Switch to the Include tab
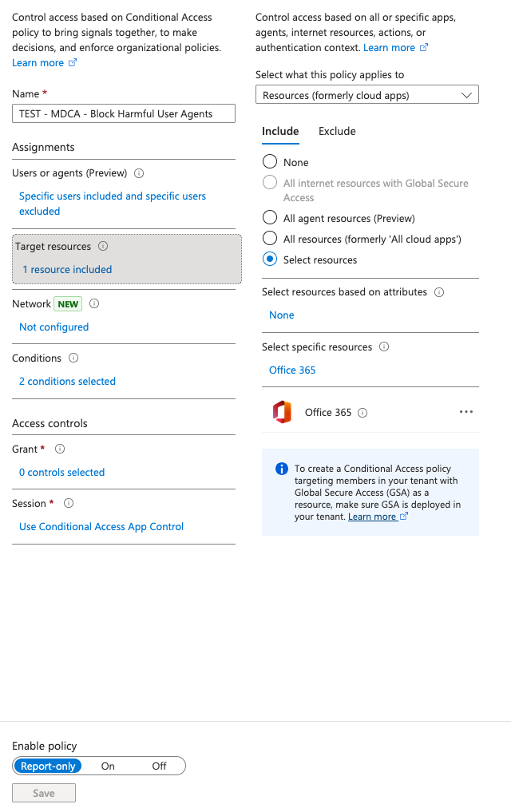511x812 pixels. 280,132
